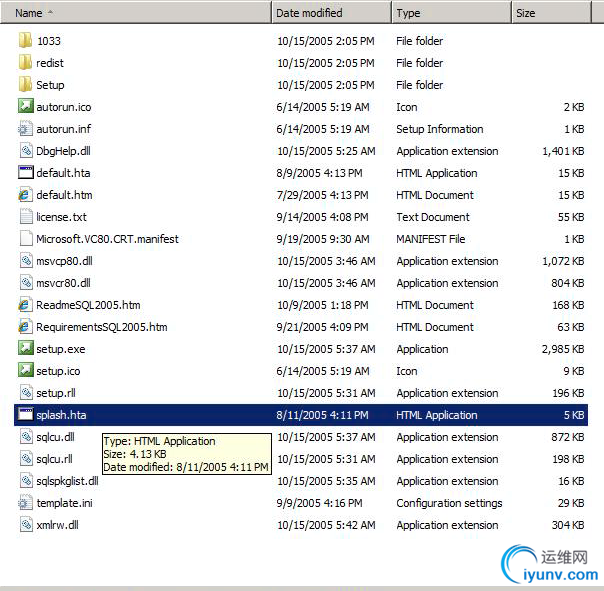
Task: Click the ReadmeSQL2005.htm Internet Explorer icon
Action: [x=25, y=304]
